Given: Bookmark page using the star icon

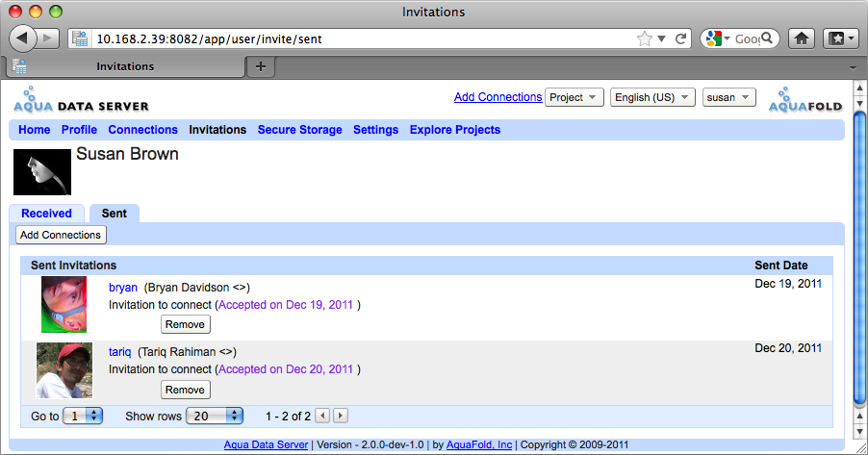Looking at the screenshot, I should coord(645,38).
